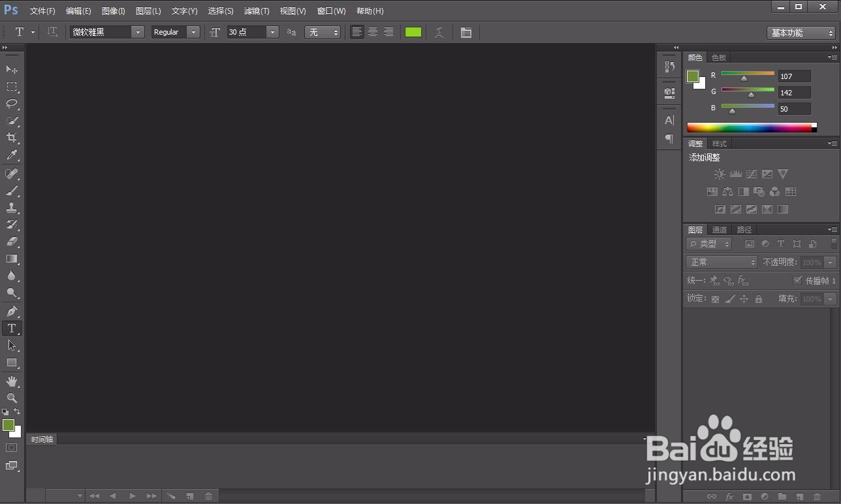This screenshot has height=504, width=841.
Task: Create a new layer group
Action: coord(782,497)
